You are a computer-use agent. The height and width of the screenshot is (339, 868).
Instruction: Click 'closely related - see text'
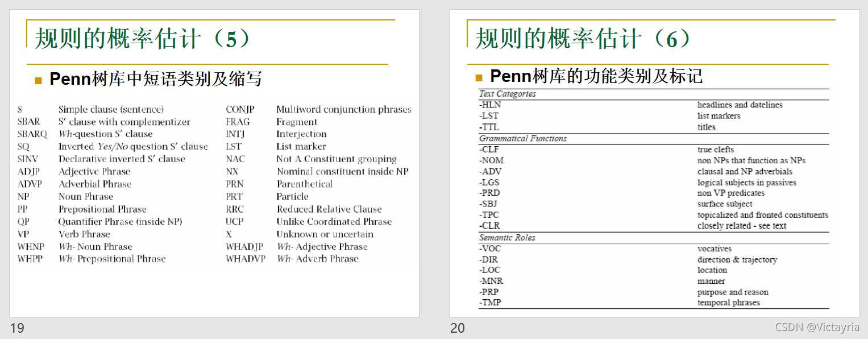(x=742, y=226)
